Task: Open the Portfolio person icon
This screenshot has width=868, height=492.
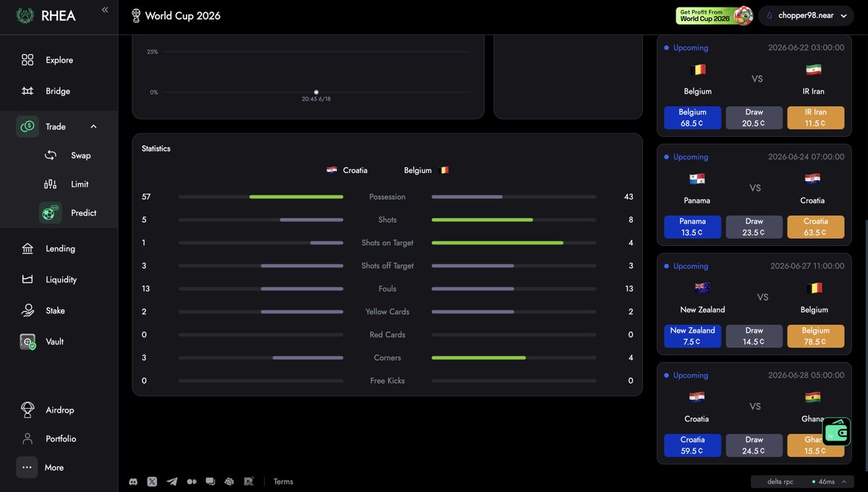Action: click(x=27, y=439)
